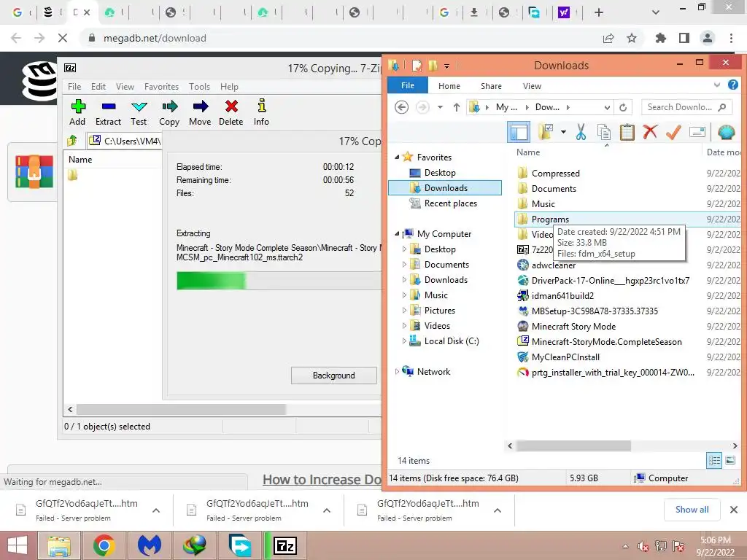Click the 7-Zip horizontal scrollbar

pyautogui.click(x=181, y=409)
